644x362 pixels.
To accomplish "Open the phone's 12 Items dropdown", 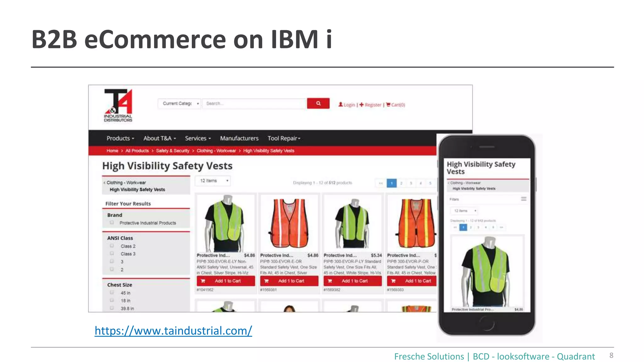I will coord(465,211).
